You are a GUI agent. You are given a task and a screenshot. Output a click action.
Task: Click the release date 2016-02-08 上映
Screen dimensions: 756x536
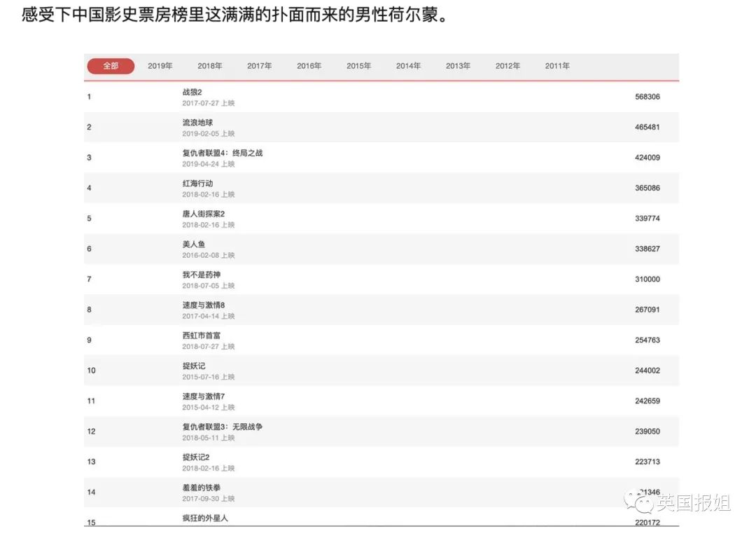pyautogui.click(x=209, y=255)
